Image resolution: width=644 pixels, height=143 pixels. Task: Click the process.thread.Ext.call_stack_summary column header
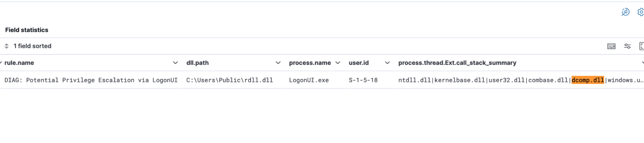(457, 63)
